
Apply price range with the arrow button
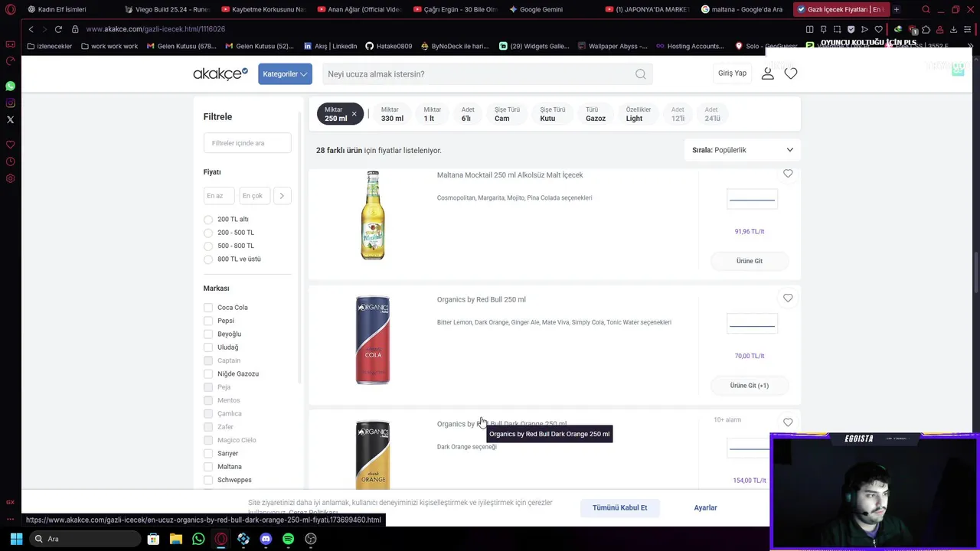click(282, 196)
